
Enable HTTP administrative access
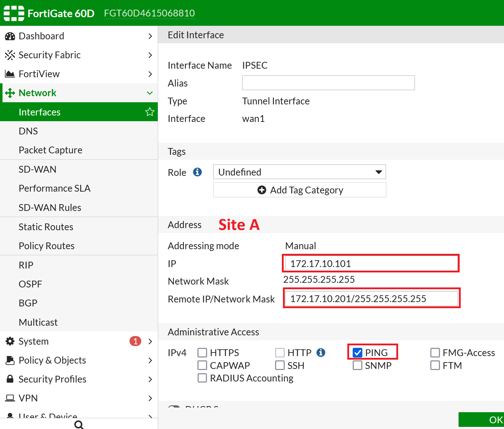(280, 352)
